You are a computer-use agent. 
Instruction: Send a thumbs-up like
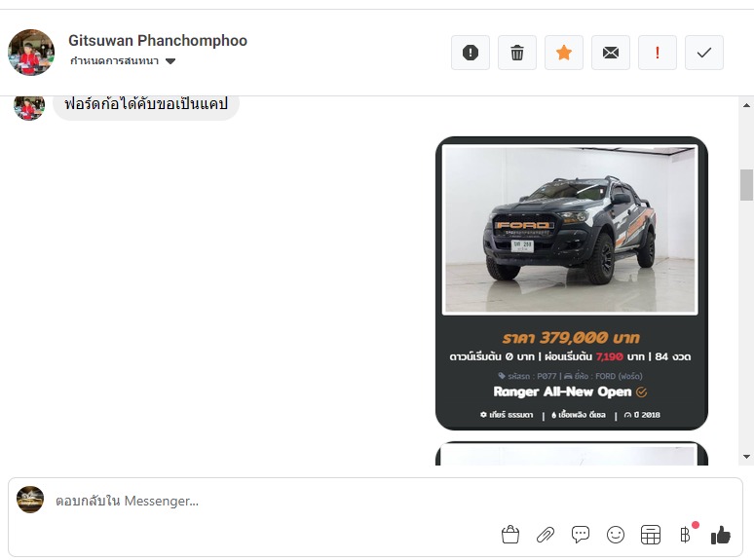coord(721,535)
